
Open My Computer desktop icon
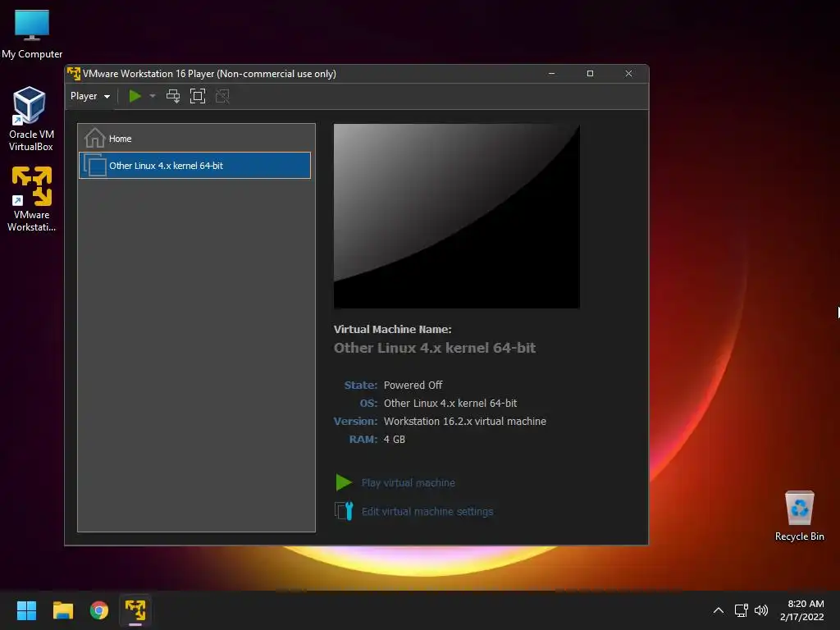32,33
